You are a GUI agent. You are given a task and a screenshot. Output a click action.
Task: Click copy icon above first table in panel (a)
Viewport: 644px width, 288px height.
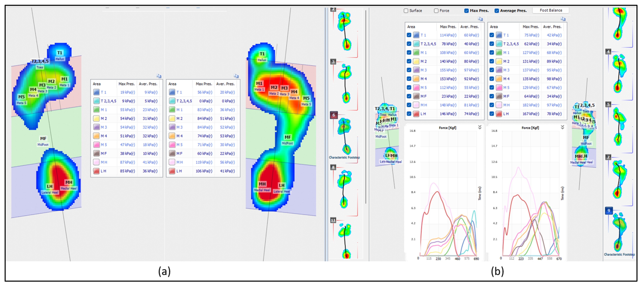(x=159, y=76)
